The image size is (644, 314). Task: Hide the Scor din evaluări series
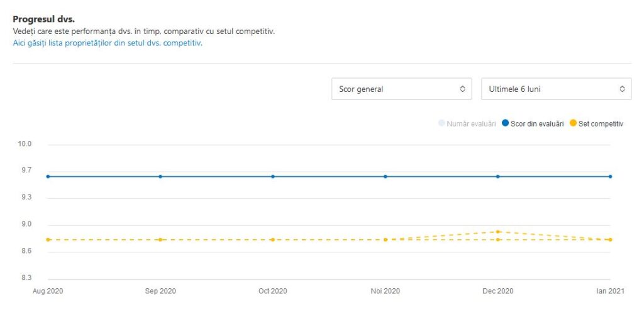point(532,124)
